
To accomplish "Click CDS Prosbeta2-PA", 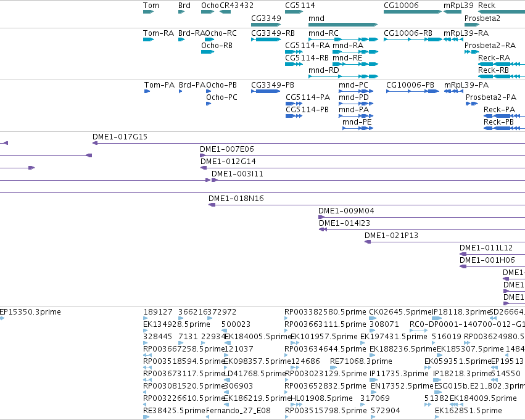I will [x=472, y=104].
